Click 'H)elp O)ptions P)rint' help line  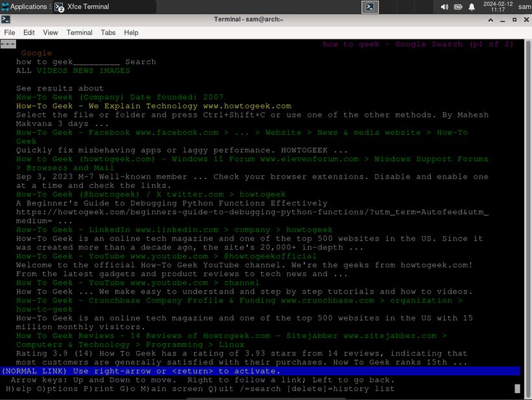(x=200, y=388)
